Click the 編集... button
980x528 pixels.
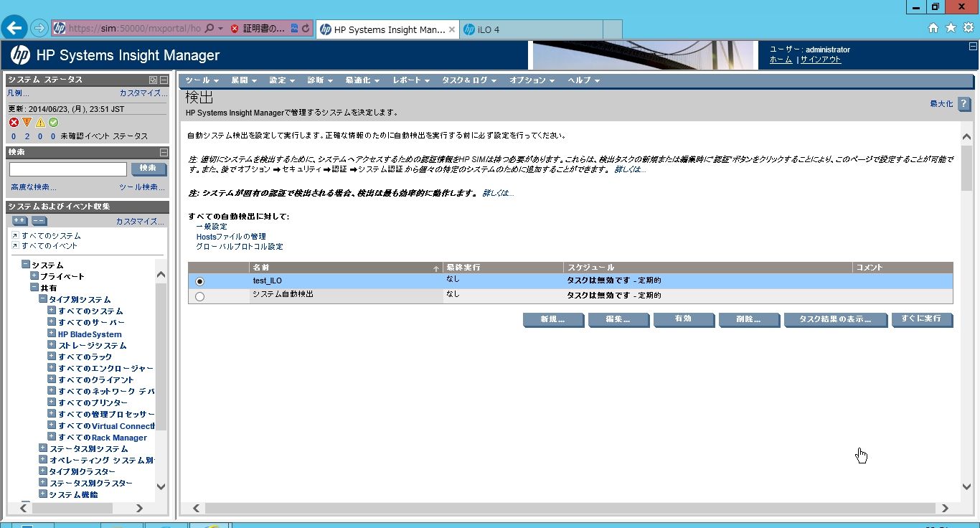tap(618, 319)
